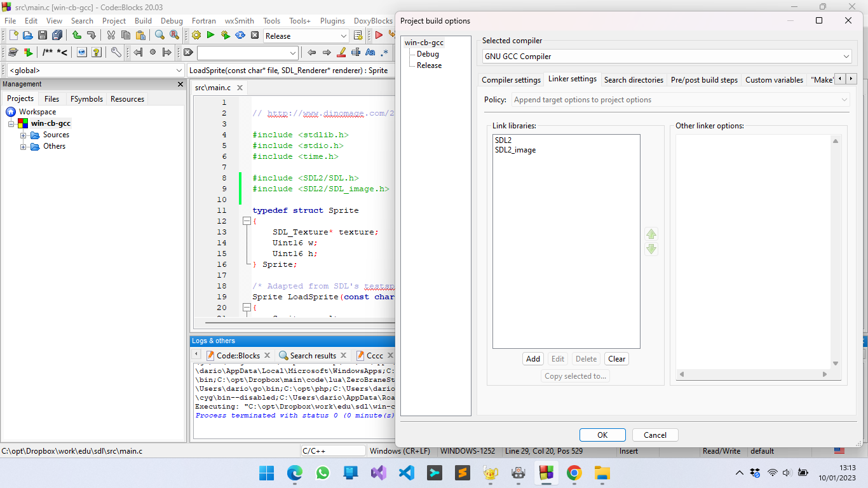Viewport: 868px width, 488px height.
Task: Close the src\main.c editor tab
Action: 240,88
